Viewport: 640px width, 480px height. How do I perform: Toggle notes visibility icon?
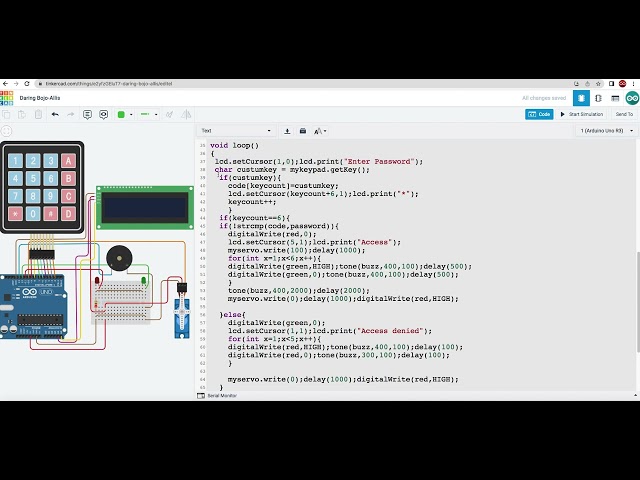[104, 115]
